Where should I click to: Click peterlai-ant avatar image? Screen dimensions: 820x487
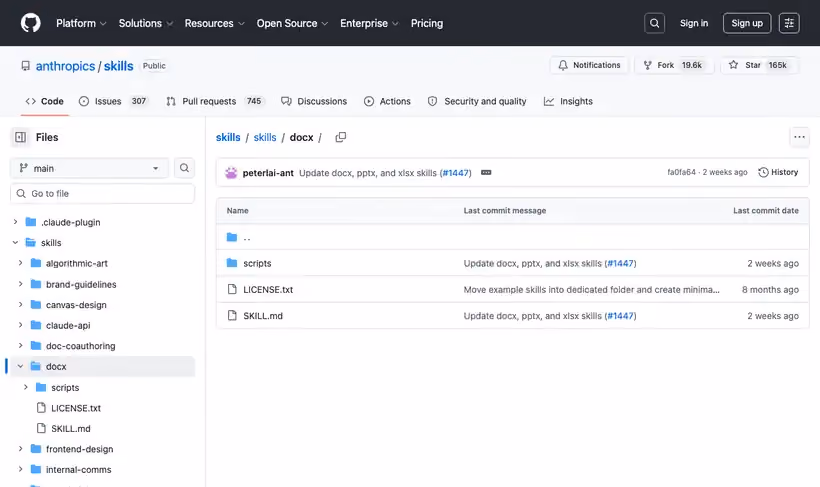point(231,173)
